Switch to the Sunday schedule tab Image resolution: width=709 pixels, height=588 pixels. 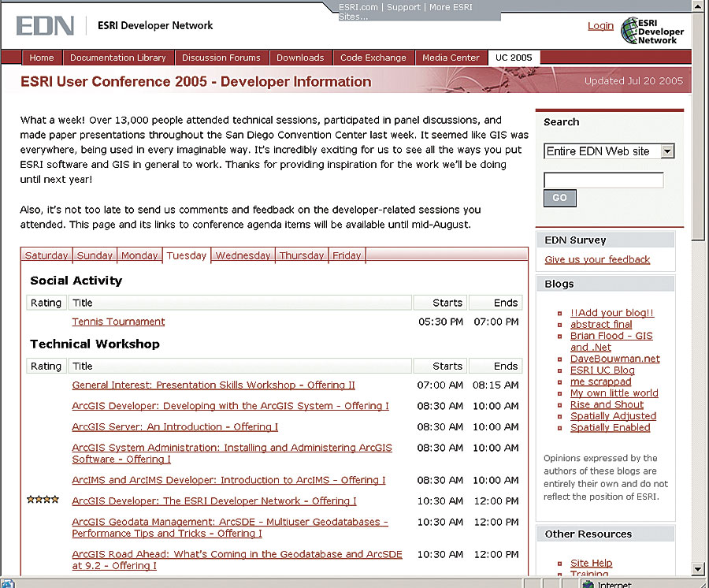click(x=95, y=255)
